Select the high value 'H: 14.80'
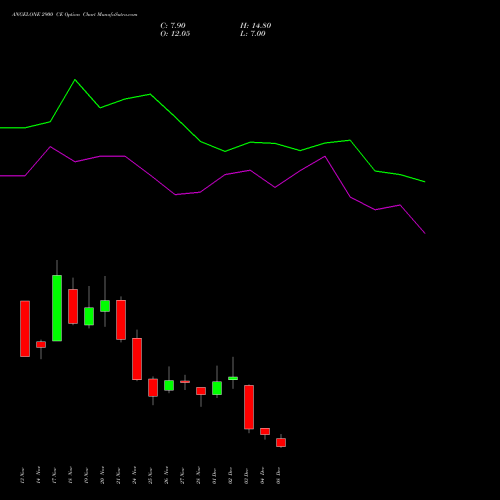Image resolution: width=500 pixels, height=500 pixels. pos(255,26)
